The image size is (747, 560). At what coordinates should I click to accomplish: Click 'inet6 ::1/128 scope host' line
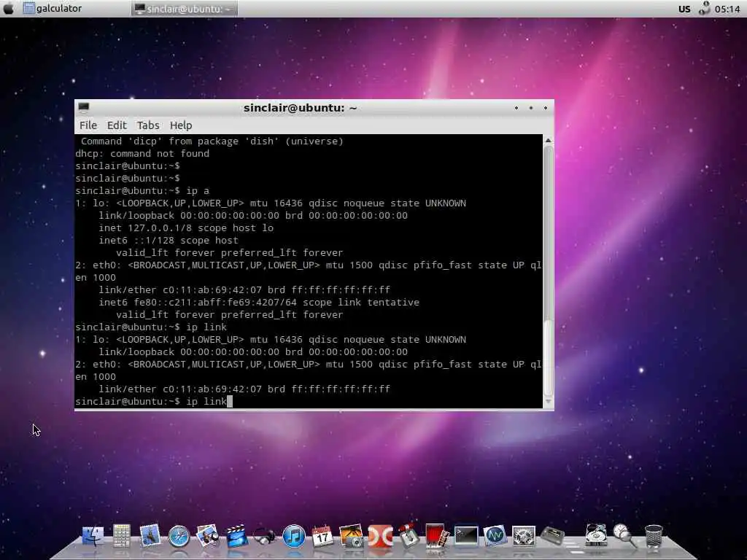(169, 240)
